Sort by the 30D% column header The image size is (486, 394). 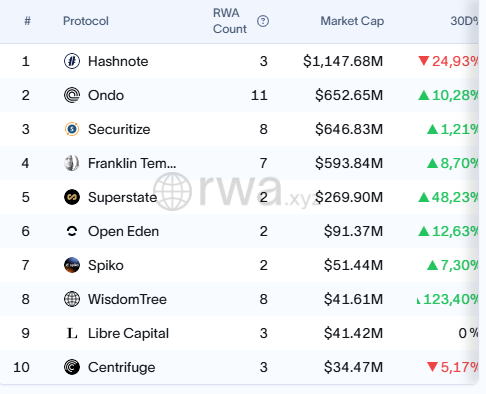(x=464, y=21)
